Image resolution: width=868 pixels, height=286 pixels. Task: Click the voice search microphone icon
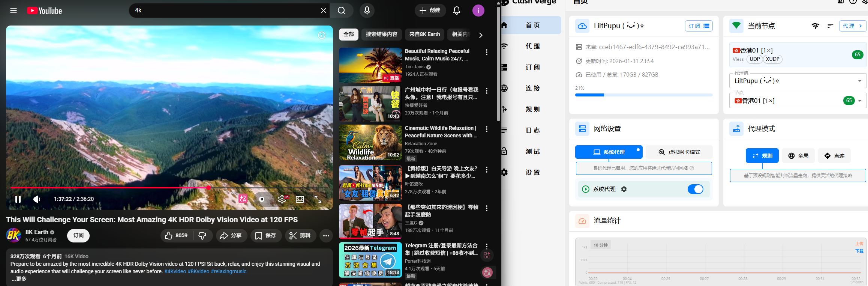click(367, 11)
